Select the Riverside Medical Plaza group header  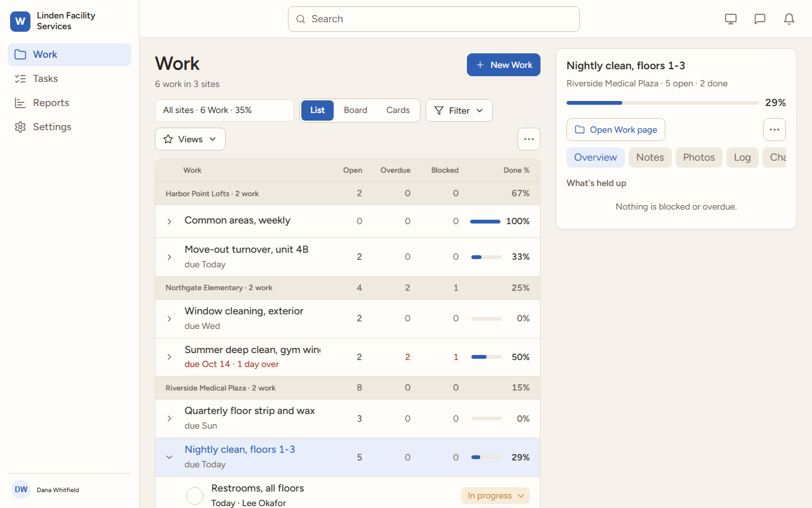click(348, 388)
